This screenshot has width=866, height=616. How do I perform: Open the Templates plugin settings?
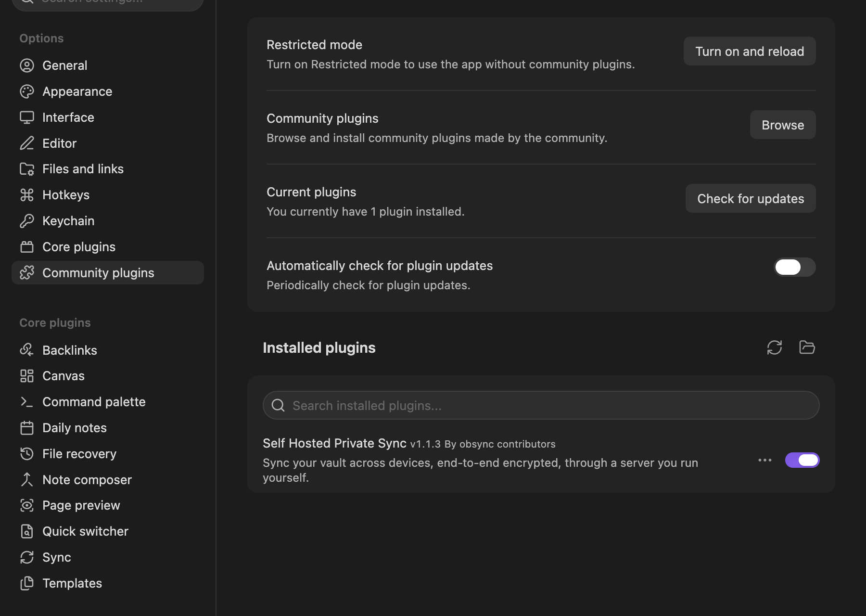108,583
